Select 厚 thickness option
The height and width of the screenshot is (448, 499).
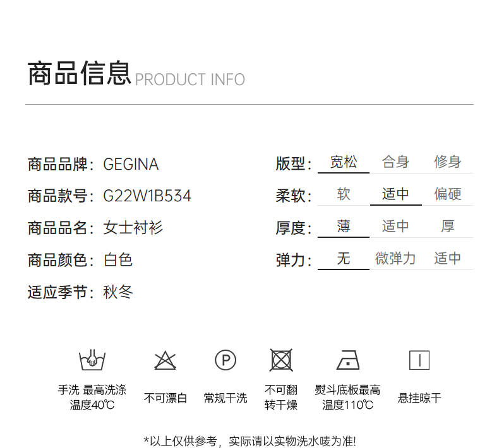click(447, 227)
